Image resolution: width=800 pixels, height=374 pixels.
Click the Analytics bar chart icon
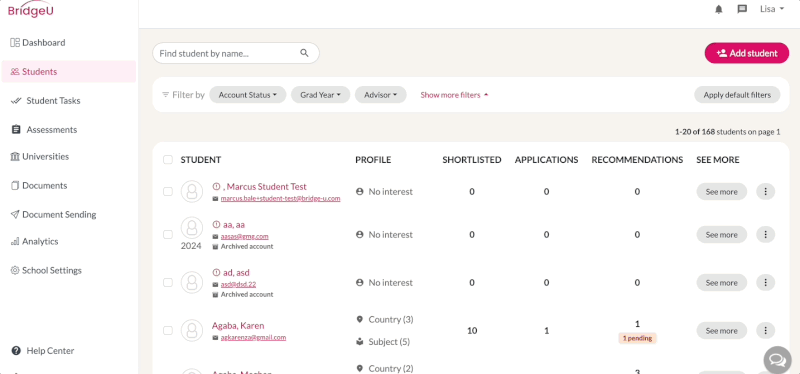coord(15,241)
